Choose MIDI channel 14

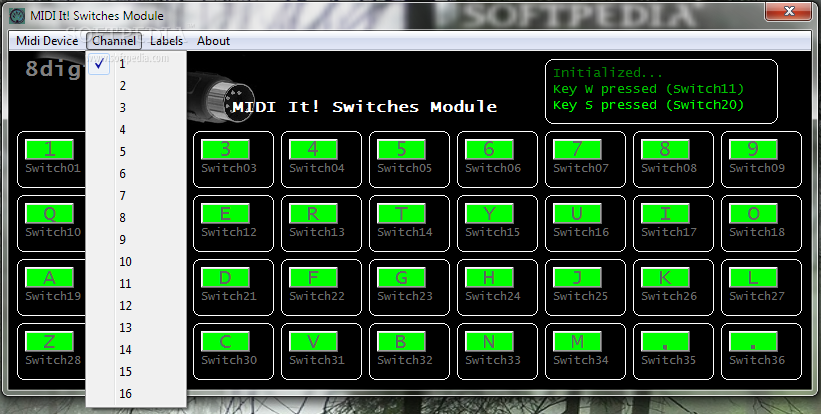[x=136, y=350]
